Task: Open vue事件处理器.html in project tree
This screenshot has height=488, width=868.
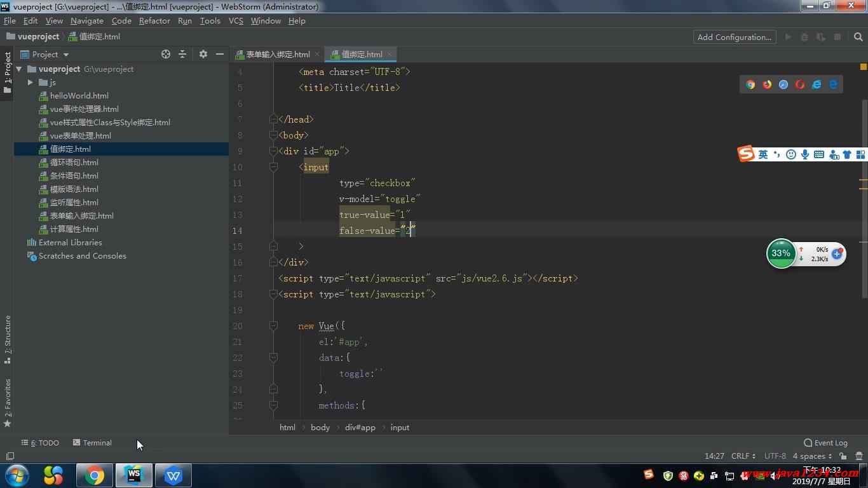Action: [x=84, y=109]
